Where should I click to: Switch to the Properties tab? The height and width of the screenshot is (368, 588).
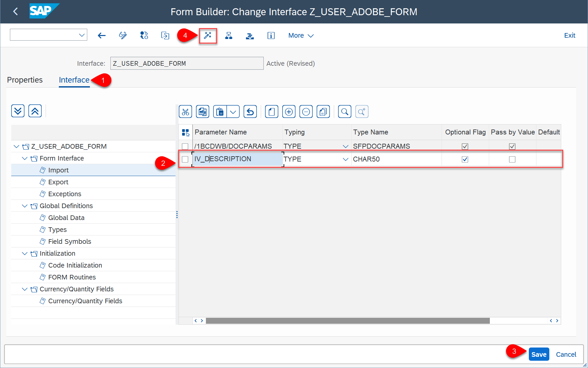(25, 80)
